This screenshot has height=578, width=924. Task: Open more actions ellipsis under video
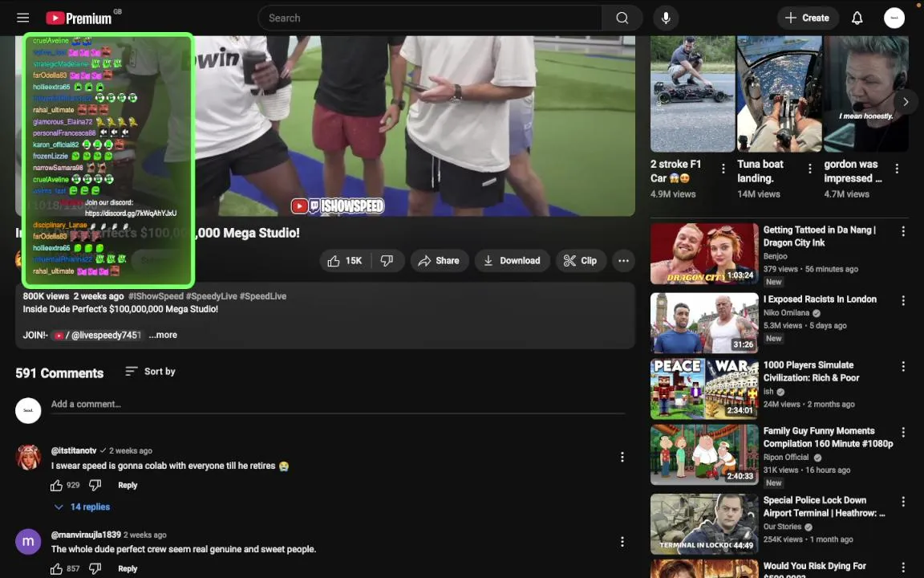[x=623, y=261]
